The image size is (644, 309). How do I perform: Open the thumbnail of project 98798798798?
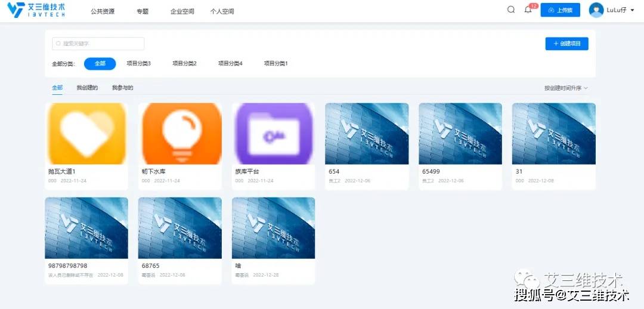[86, 228]
